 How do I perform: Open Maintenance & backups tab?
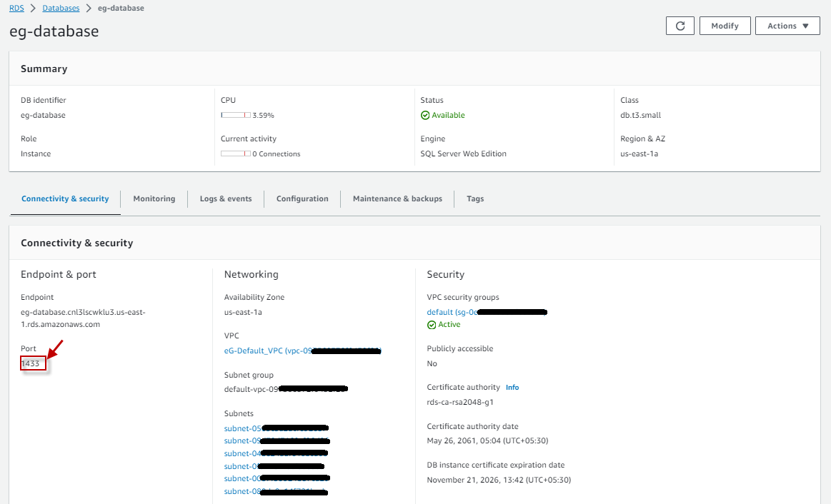pos(397,198)
